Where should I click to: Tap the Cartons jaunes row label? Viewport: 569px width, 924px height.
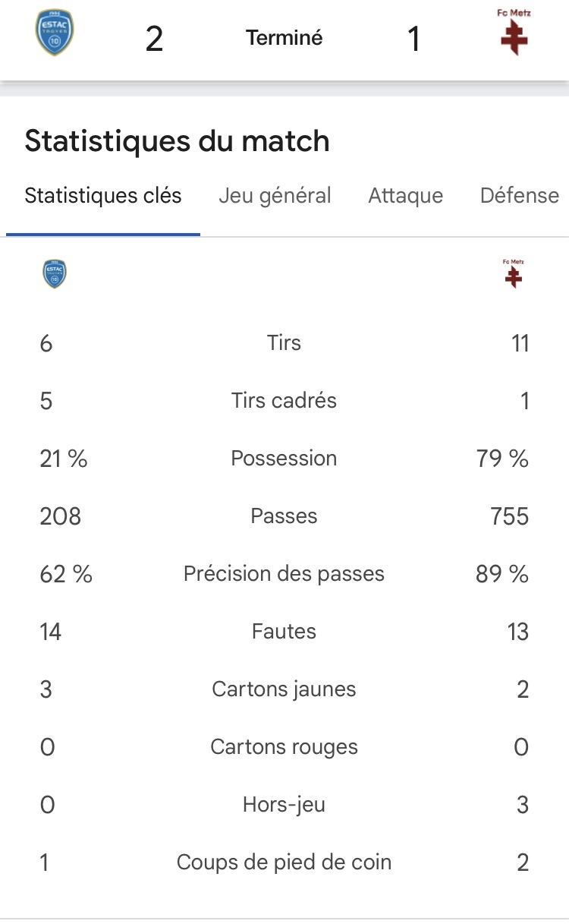tap(284, 689)
